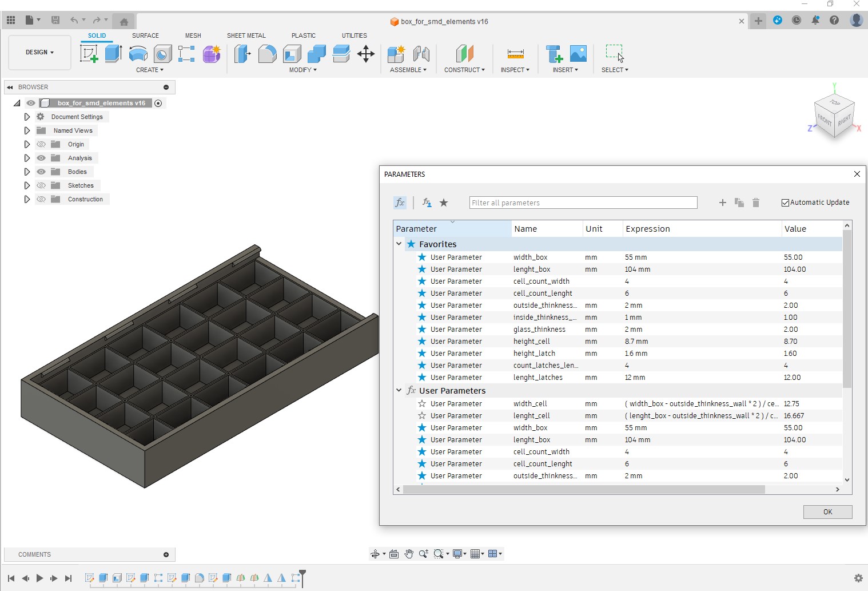Click OK in the Parameters dialog
This screenshot has height=591, width=868.
pyautogui.click(x=827, y=511)
